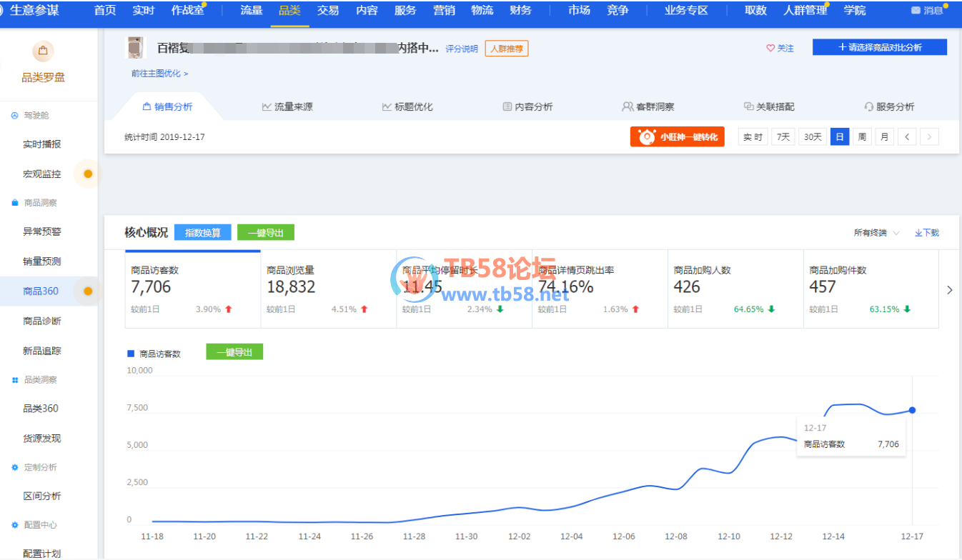Open the 流量来源 tab
Image resolution: width=962 pixels, height=560 pixels.
click(287, 107)
